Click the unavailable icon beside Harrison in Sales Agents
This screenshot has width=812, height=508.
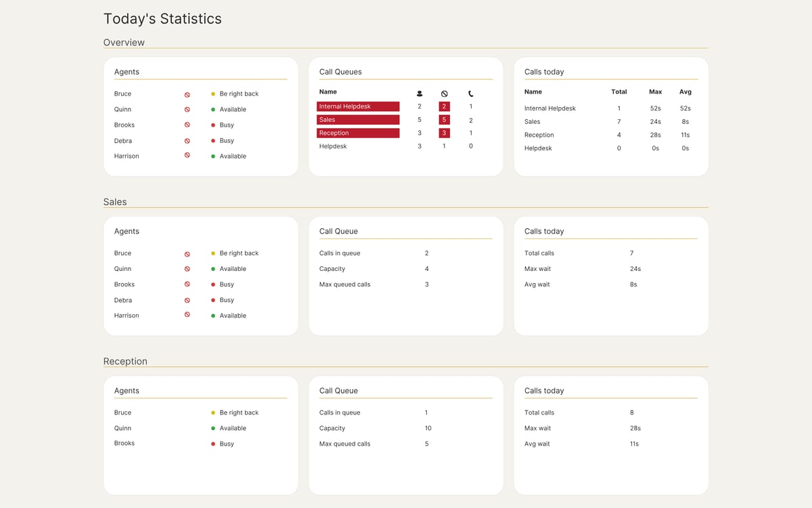tap(187, 315)
